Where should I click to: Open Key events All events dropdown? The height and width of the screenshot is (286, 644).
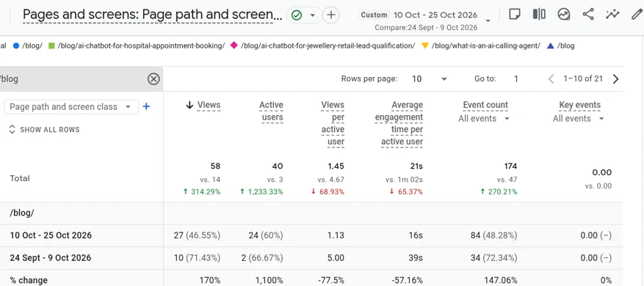point(579,119)
